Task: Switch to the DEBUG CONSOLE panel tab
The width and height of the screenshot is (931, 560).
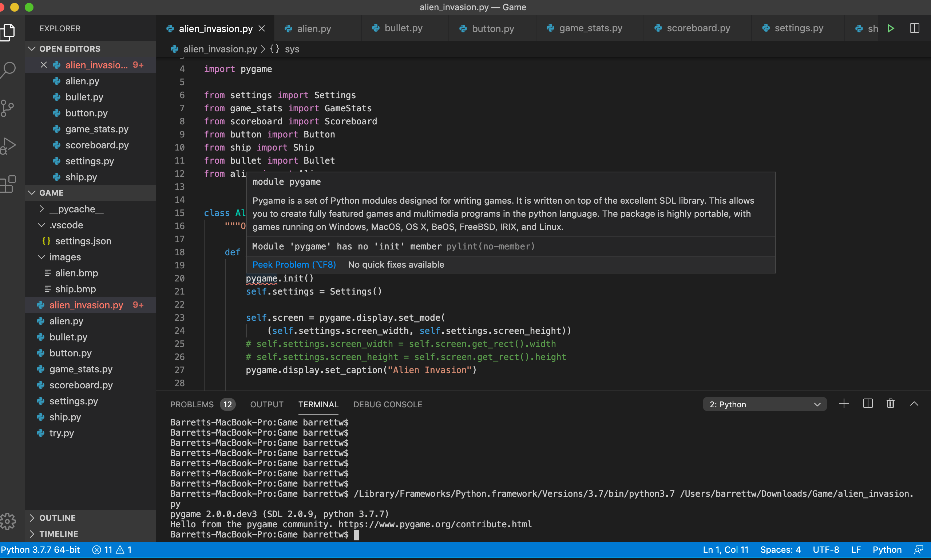Action: point(388,404)
